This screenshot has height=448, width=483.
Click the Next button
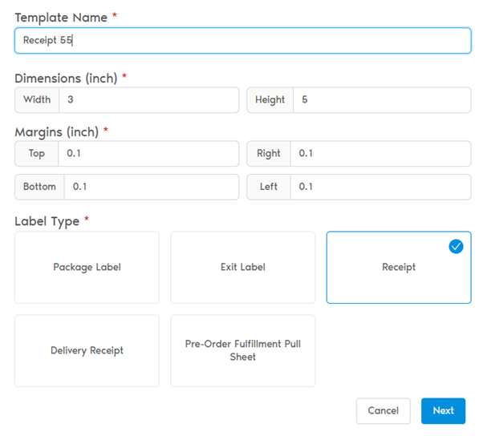coord(443,411)
